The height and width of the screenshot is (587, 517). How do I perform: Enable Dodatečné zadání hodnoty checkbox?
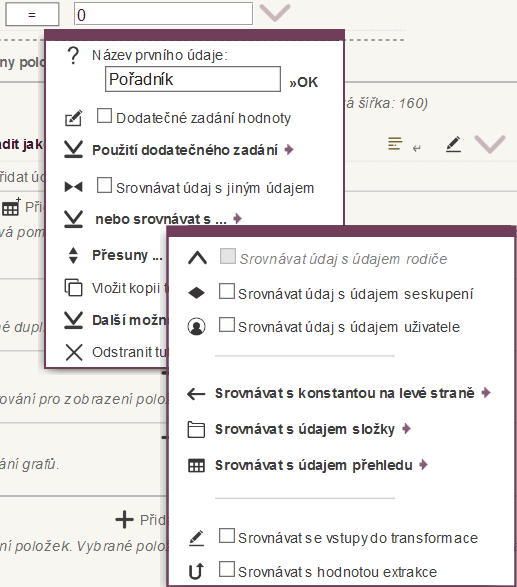pos(104,116)
